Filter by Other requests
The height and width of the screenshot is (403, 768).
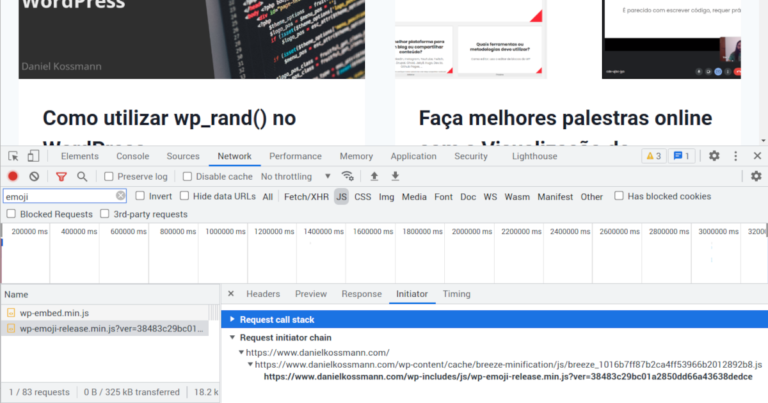click(591, 196)
